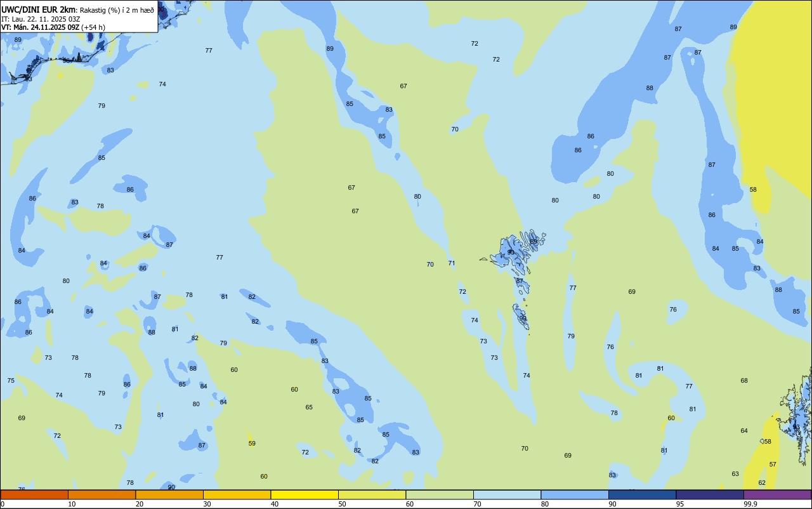Pick the 20–30 amber legend segment
The height and width of the screenshot is (509, 812).
169,494
